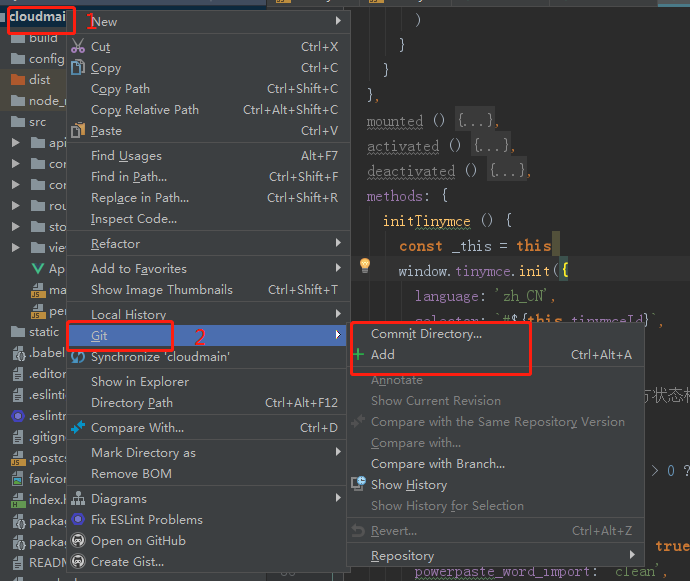Click the collapsed mounted() code fold
Viewport: 690px width, 581px height.
(475, 120)
